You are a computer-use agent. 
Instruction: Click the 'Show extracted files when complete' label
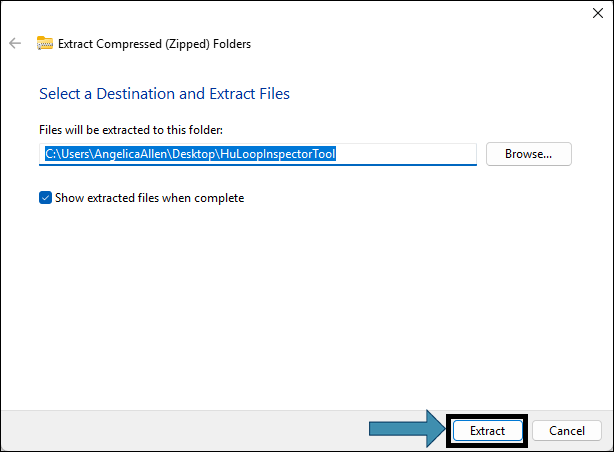click(149, 198)
